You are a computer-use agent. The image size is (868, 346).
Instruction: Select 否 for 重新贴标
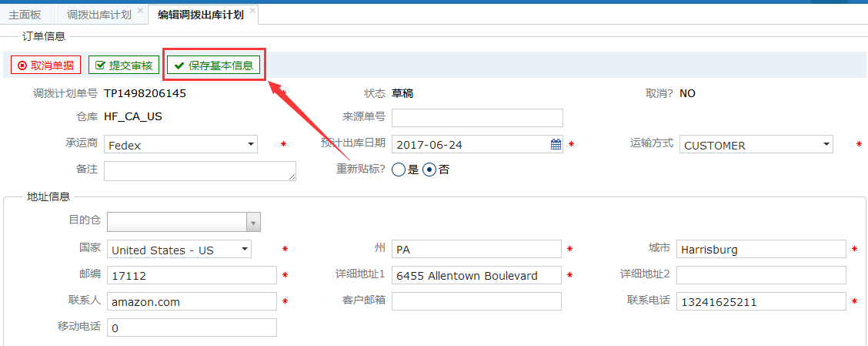coord(429,170)
